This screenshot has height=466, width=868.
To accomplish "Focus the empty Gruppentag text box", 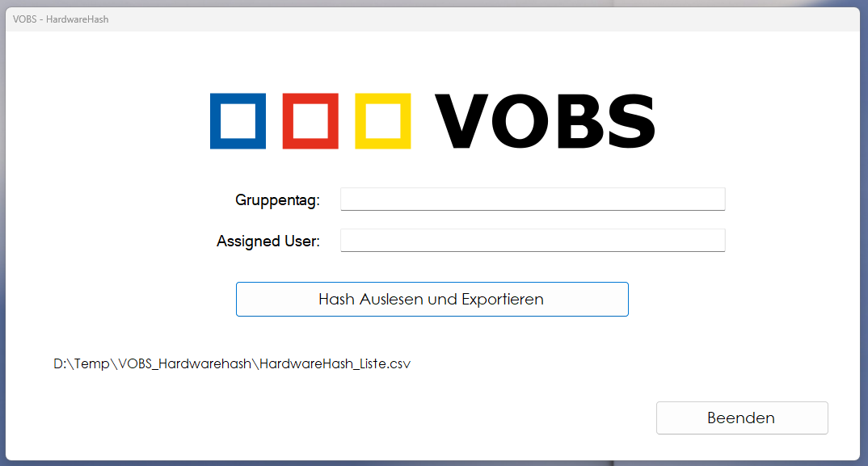I will (532, 199).
